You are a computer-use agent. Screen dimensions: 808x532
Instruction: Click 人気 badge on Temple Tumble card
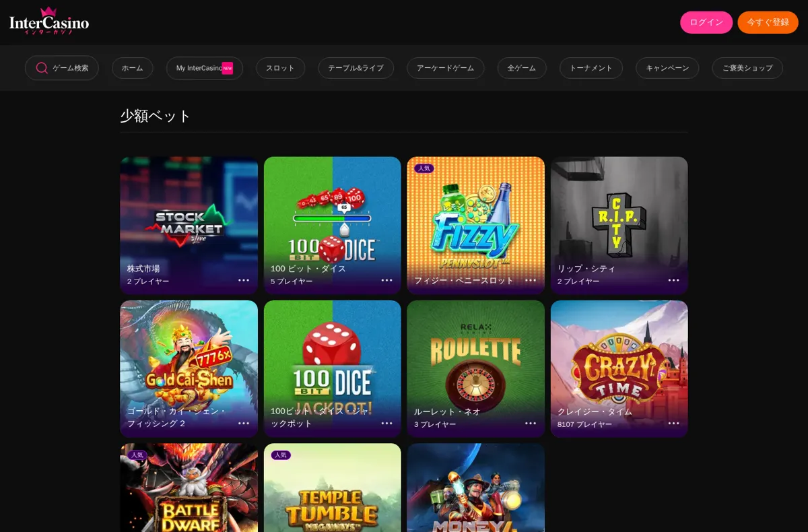281,455
